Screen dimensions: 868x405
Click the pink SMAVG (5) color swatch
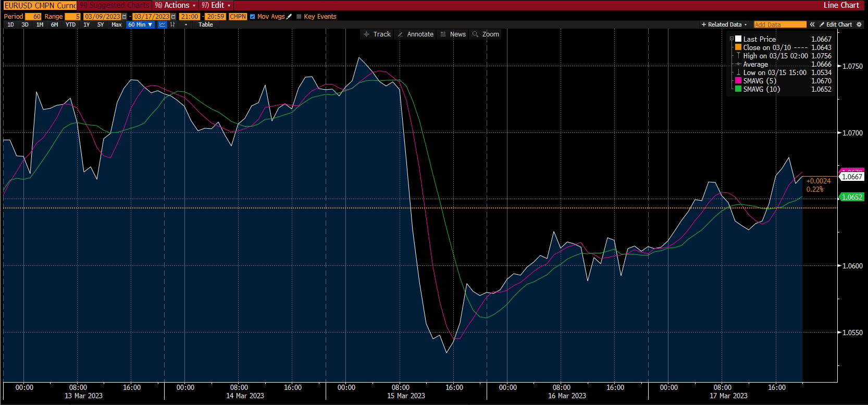click(738, 81)
